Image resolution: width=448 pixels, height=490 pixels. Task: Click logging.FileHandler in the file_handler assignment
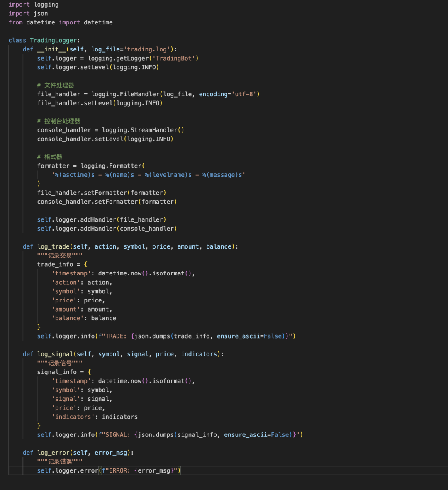click(125, 94)
